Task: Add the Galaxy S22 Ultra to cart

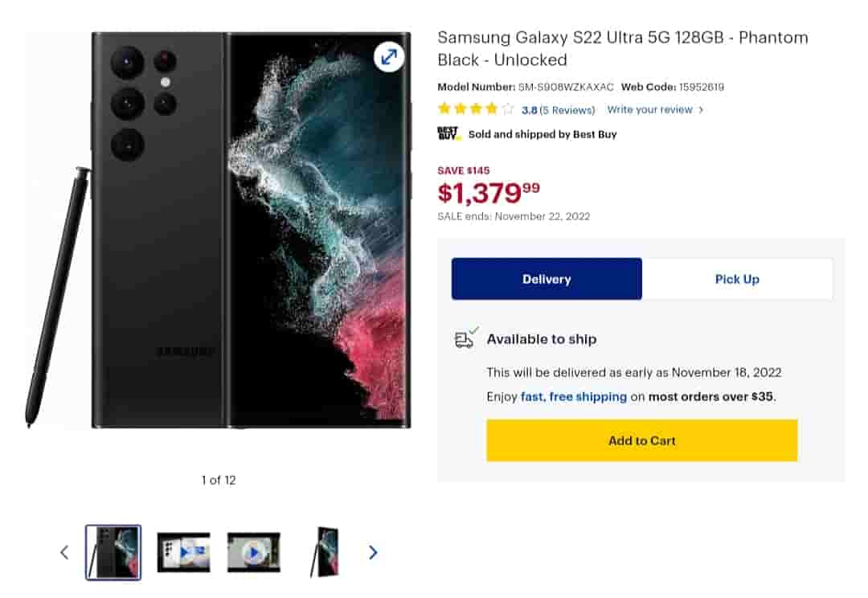Action: 641,440
